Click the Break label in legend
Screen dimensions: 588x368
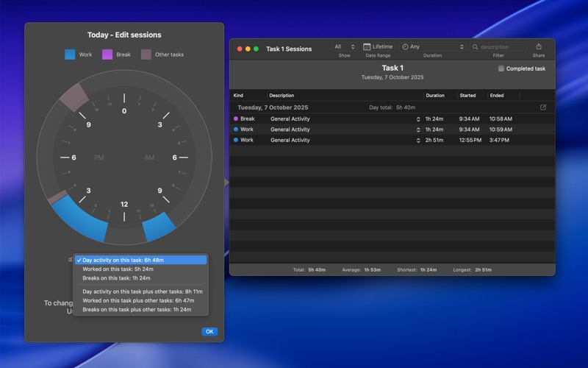(123, 54)
